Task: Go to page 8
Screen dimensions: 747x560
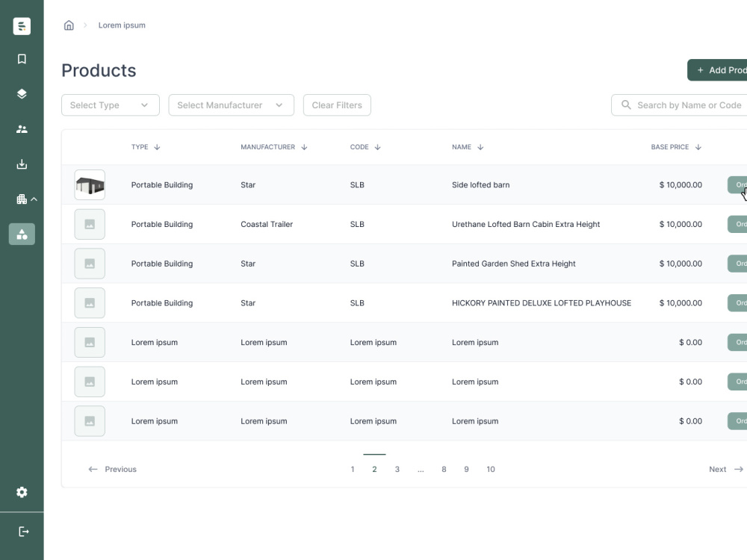Action: [x=444, y=470]
